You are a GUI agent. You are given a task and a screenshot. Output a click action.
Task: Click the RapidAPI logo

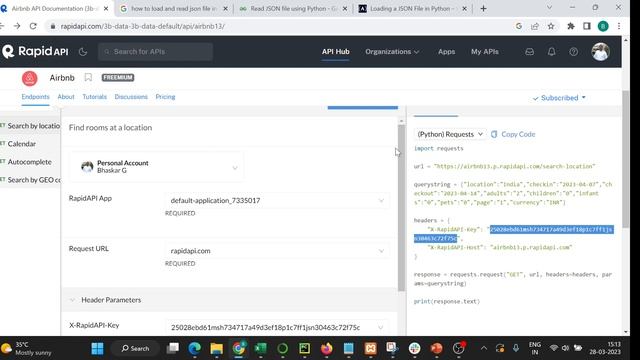click(35, 51)
